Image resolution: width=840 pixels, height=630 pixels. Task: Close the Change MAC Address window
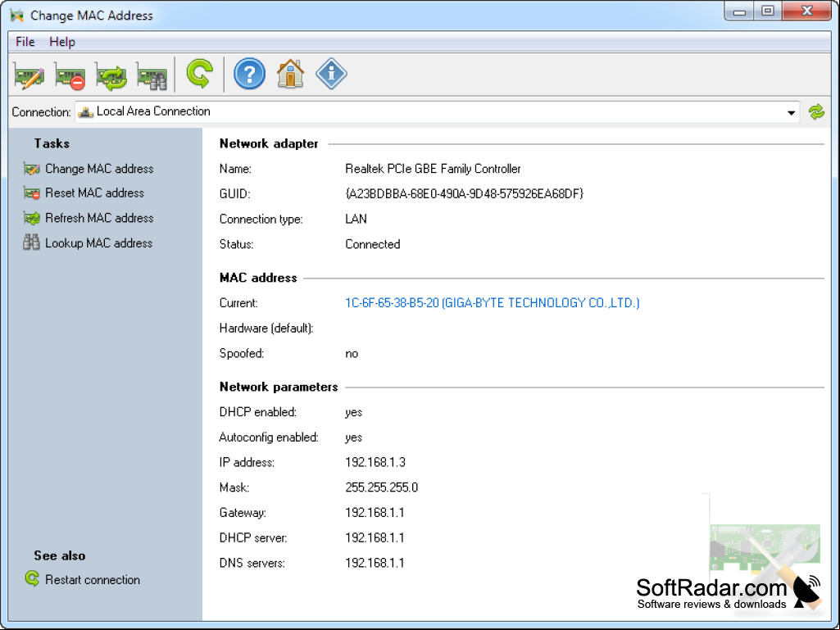point(806,11)
